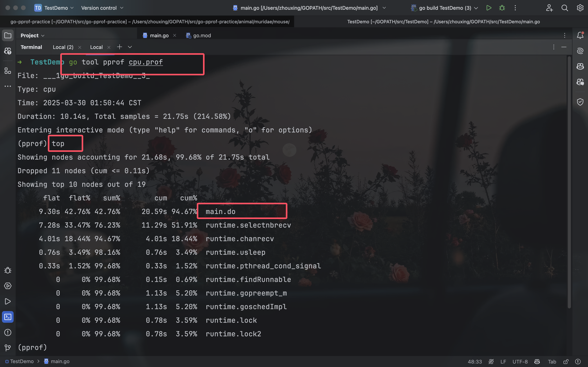Viewport: 588px width, 367px height.
Task: Open the Notifications bell panel
Action: tap(580, 35)
